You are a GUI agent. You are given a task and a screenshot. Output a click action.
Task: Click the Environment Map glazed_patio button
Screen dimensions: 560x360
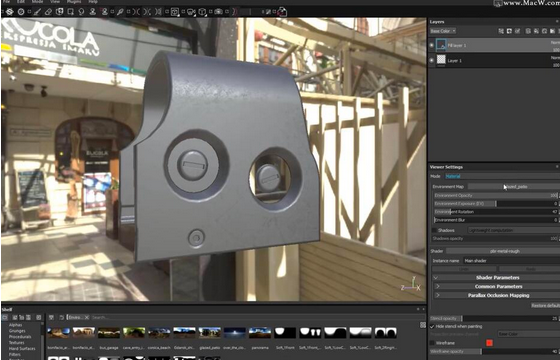[x=514, y=187]
